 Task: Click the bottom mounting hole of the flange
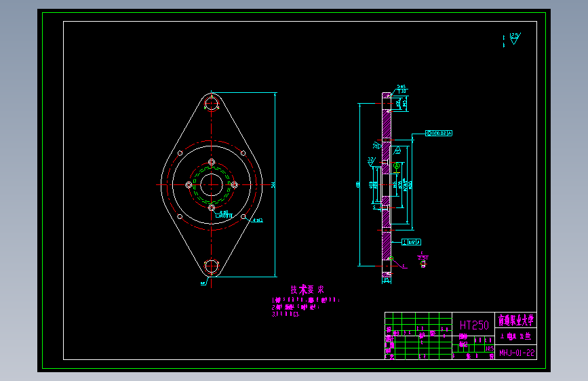pos(212,266)
